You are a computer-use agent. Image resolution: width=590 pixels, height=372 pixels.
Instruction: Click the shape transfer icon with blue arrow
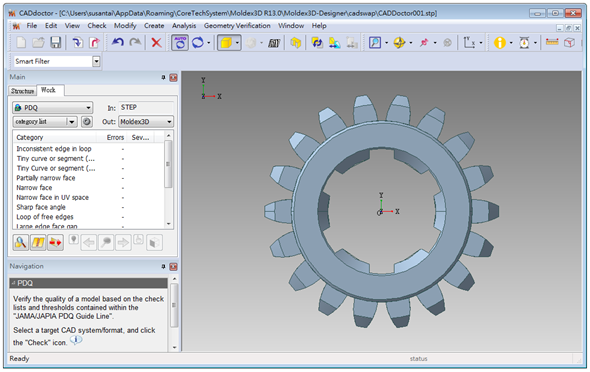click(335, 43)
